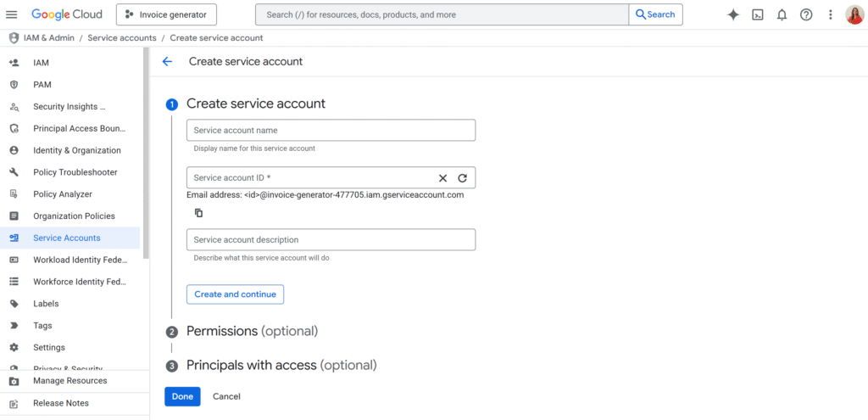Go to Organization Policies in sidebar

(74, 216)
